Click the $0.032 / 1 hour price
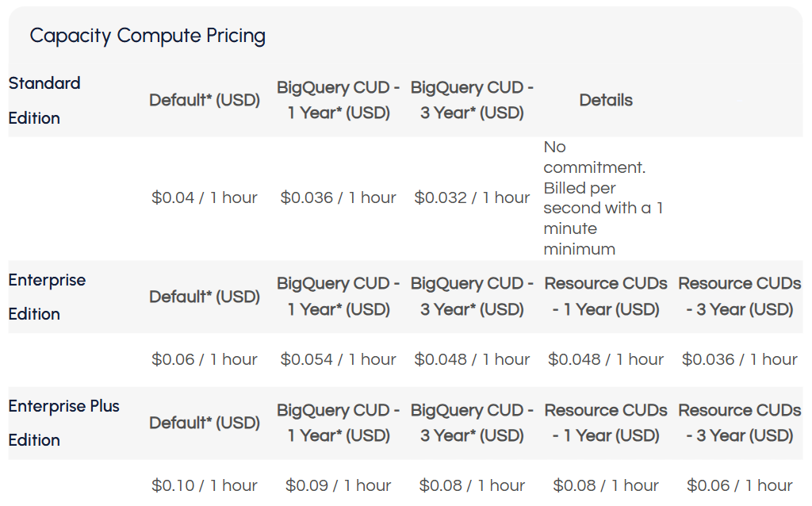 pyautogui.click(x=472, y=197)
